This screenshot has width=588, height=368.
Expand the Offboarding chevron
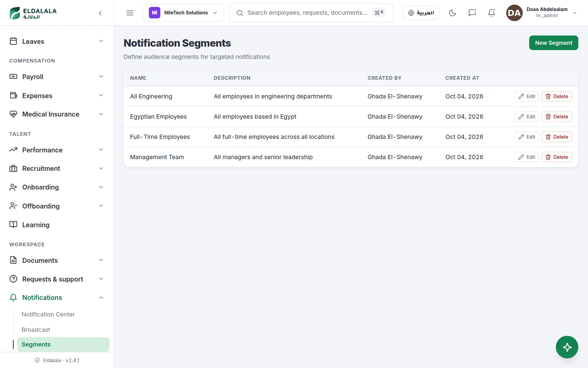101,206
